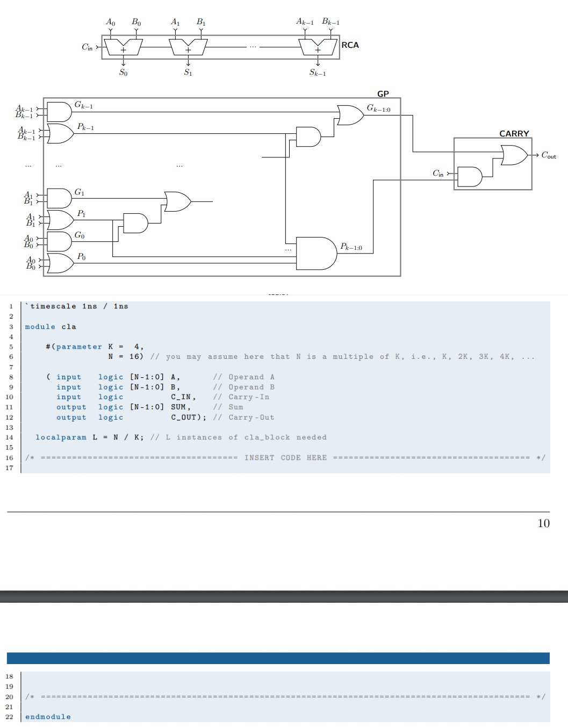Select the AND gate producing Pk-1:0
This screenshot has width=568, height=728.
[318, 253]
